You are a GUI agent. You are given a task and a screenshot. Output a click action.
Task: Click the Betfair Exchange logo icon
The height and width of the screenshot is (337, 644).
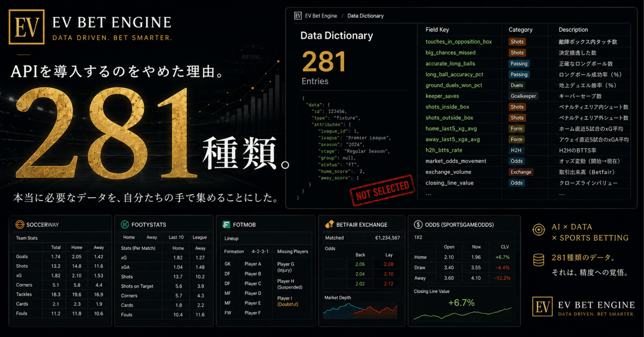330,224
